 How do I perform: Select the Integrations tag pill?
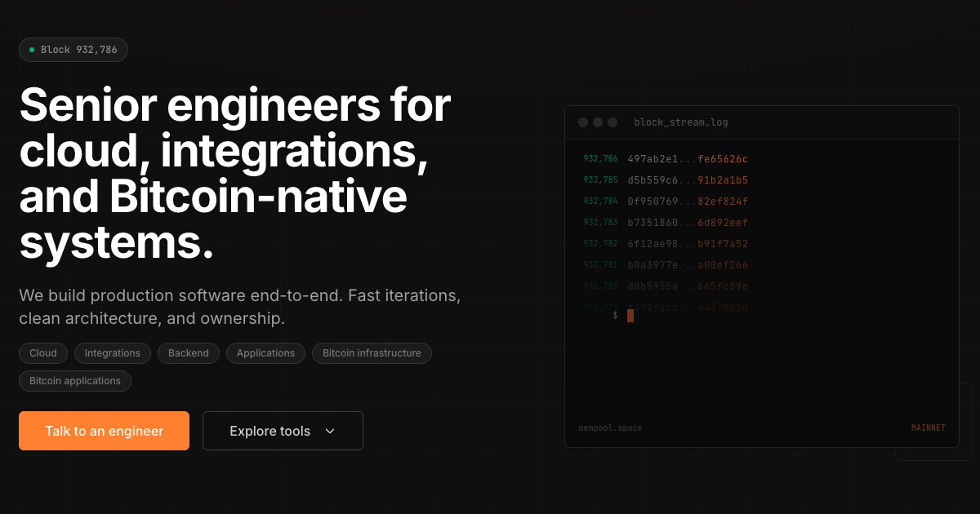[113, 353]
